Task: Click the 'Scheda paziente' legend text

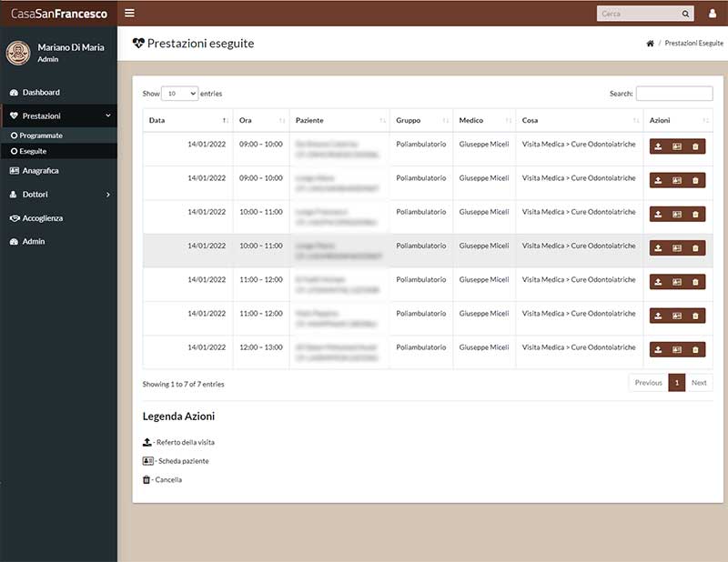Action: [x=184, y=461]
